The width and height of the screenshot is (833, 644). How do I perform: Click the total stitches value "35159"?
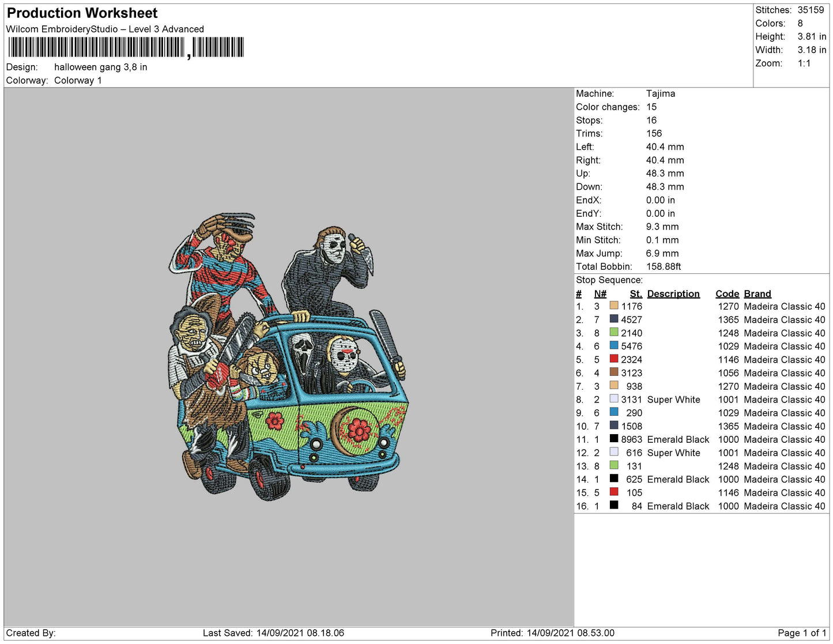[x=811, y=10]
